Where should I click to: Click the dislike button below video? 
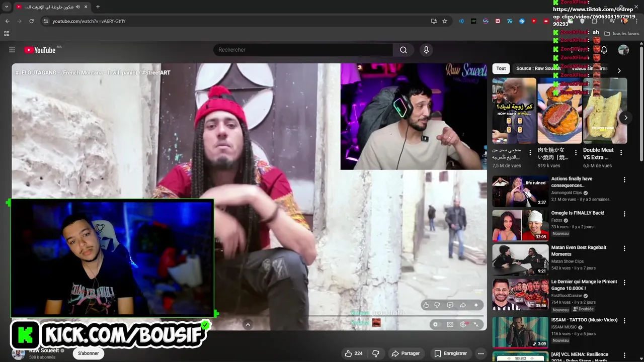pyautogui.click(x=375, y=353)
